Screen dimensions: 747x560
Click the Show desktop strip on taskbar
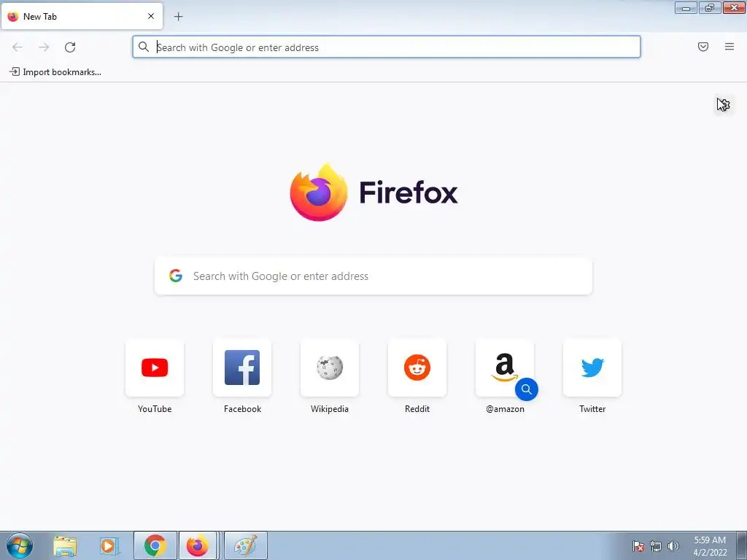742,545
